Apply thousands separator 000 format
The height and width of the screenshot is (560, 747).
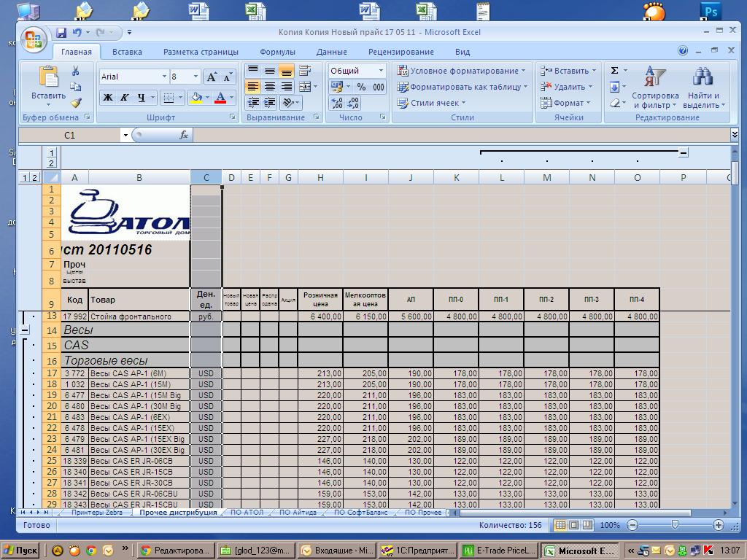379,87
